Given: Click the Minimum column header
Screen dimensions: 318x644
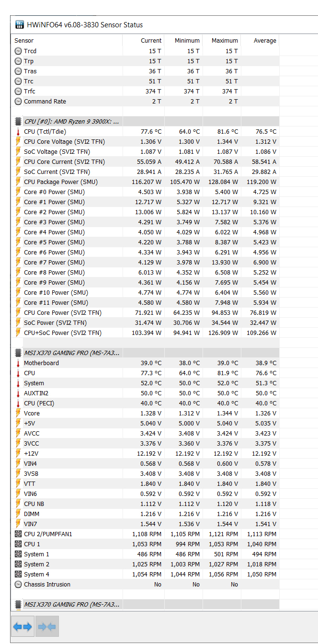Looking at the screenshot, I should point(183,40).
